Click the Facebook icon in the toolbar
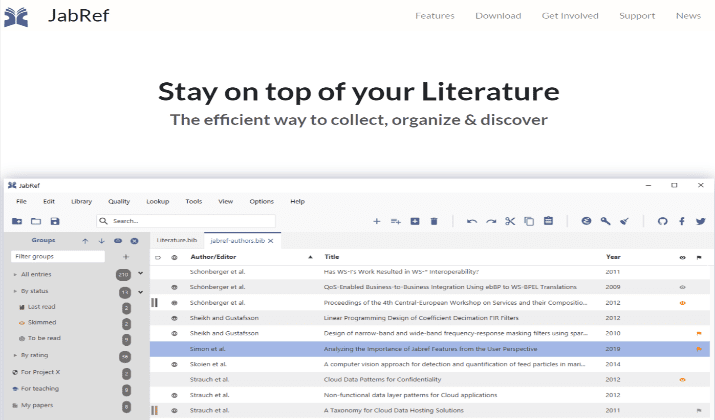 coord(682,221)
